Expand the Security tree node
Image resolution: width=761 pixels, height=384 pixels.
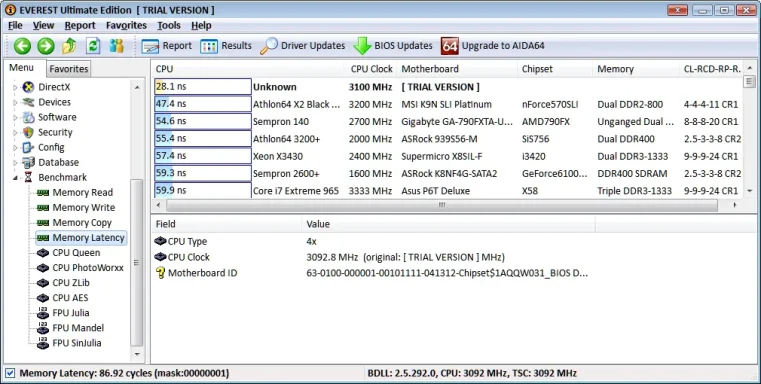(x=15, y=133)
